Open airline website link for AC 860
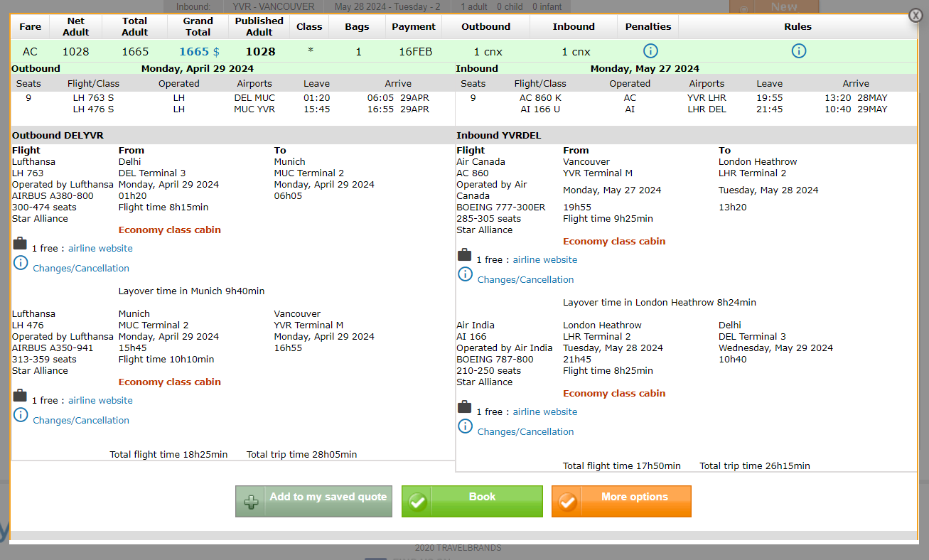This screenshot has height=560, width=929. [544, 260]
